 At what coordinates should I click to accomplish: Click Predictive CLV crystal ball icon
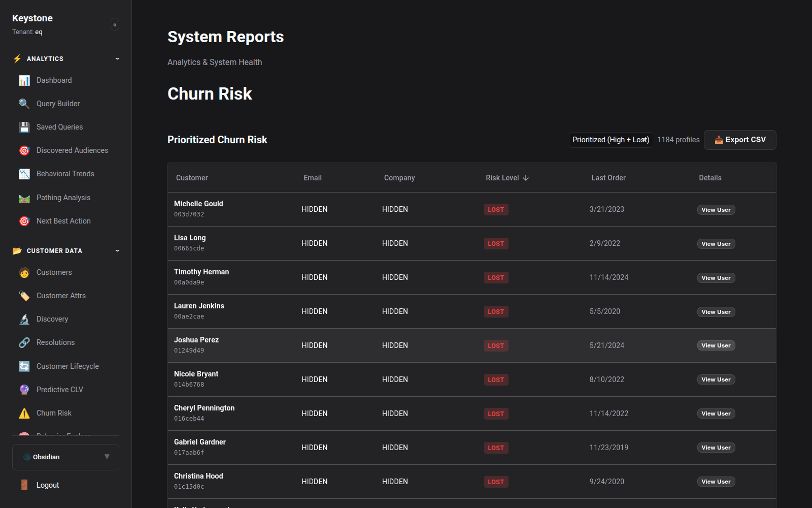pyautogui.click(x=24, y=390)
